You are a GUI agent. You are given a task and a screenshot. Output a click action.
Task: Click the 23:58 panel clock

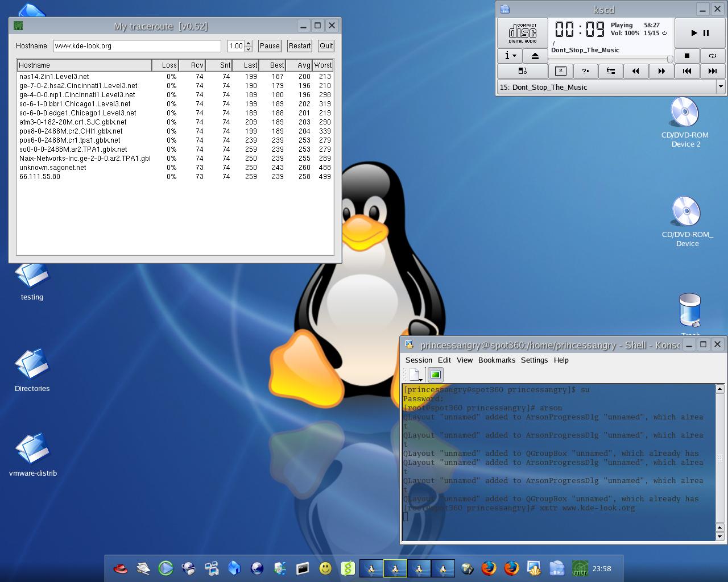602,568
